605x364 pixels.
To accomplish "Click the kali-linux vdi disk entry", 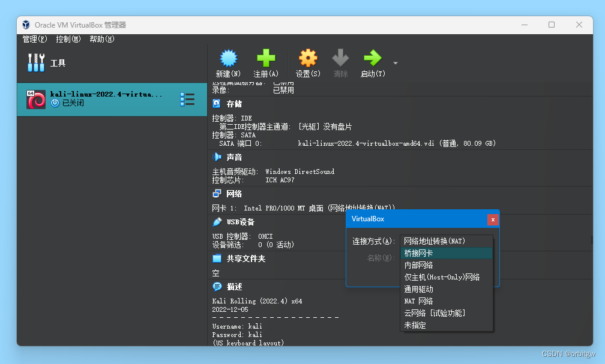I will (397, 143).
